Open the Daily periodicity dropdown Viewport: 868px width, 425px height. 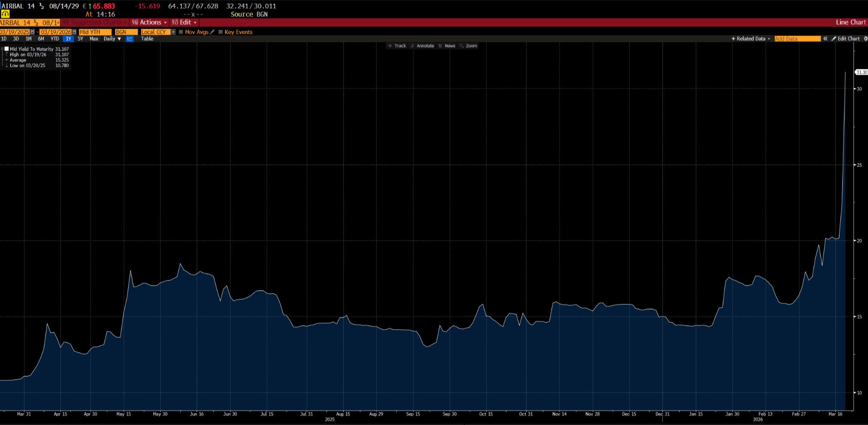[112, 39]
